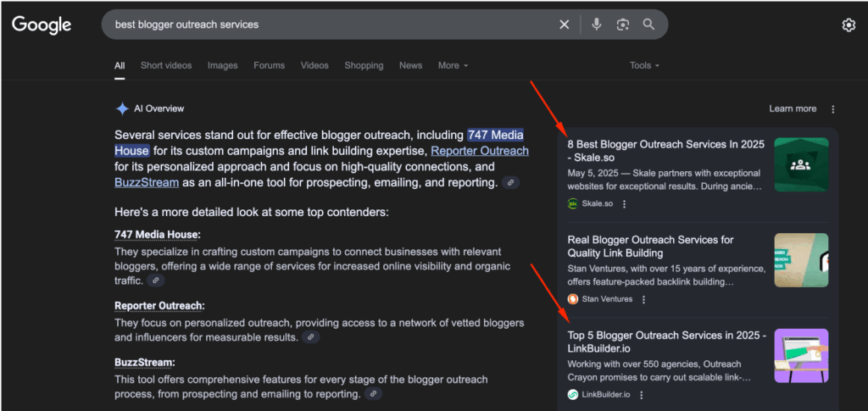868x411 pixels.
Task: Open 8 Best Blogger Outreach Services In 2025 result
Action: 666,151
